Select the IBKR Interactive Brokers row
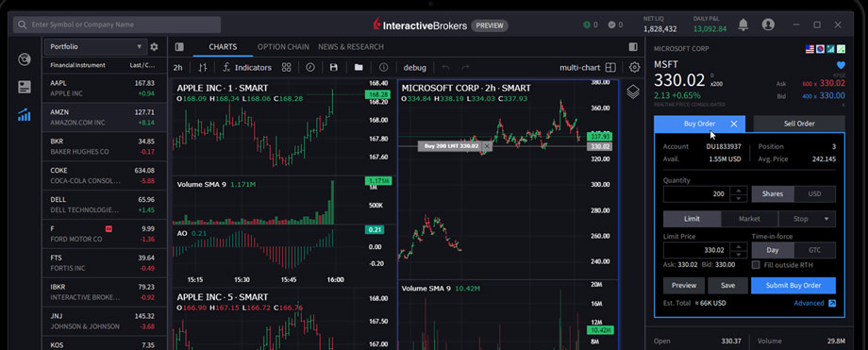Image resolution: width=868 pixels, height=350 pixels. click(x=104, y=292)
